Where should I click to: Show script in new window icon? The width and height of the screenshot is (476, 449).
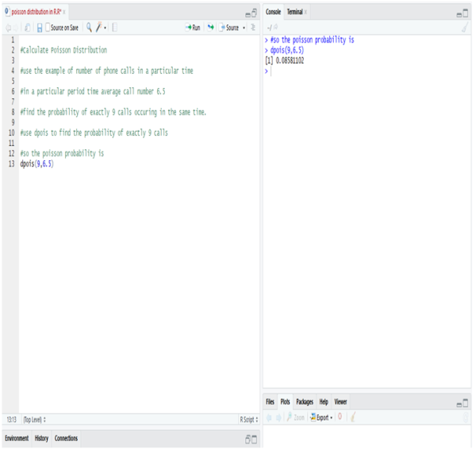point(28,28)
